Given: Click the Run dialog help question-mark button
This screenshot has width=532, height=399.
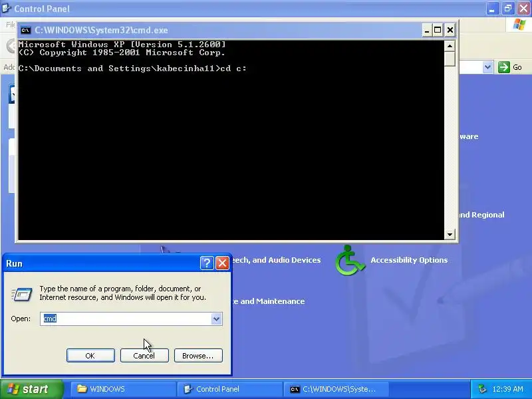Looking at the screenshot, I should click(x=207, y=263).
